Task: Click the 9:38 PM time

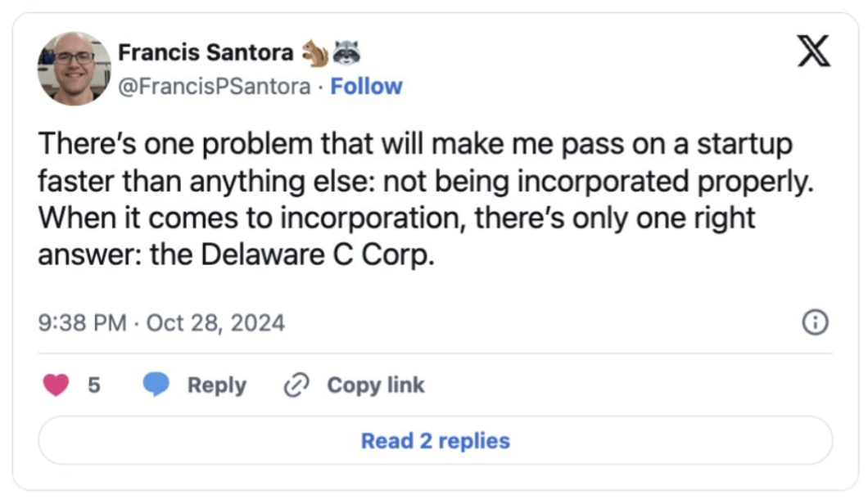Action: point(82,323)
